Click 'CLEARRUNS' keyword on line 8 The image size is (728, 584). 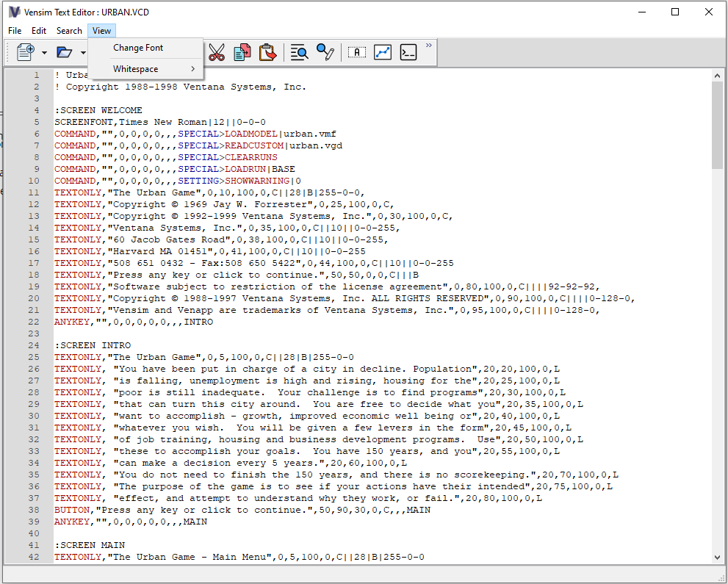point(251,157)
